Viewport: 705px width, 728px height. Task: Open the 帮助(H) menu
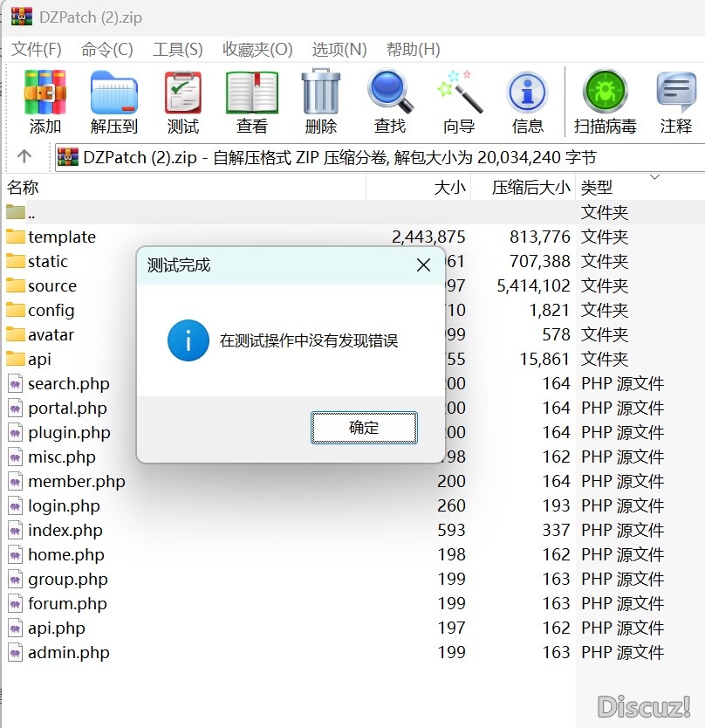(x=413, y=49)
